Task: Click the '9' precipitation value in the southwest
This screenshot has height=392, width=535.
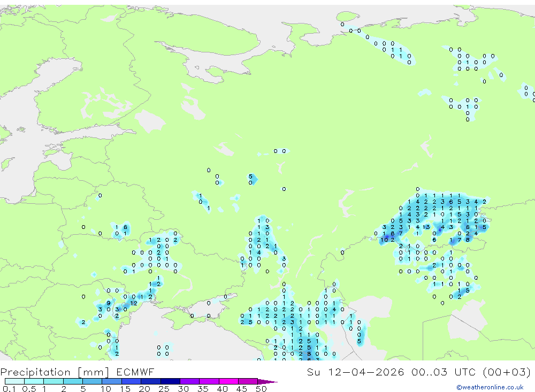Action: pyautogui.click(x=109, y=303)
